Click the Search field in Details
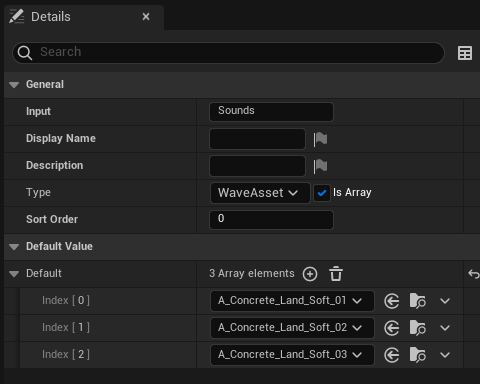 (228, 53)
